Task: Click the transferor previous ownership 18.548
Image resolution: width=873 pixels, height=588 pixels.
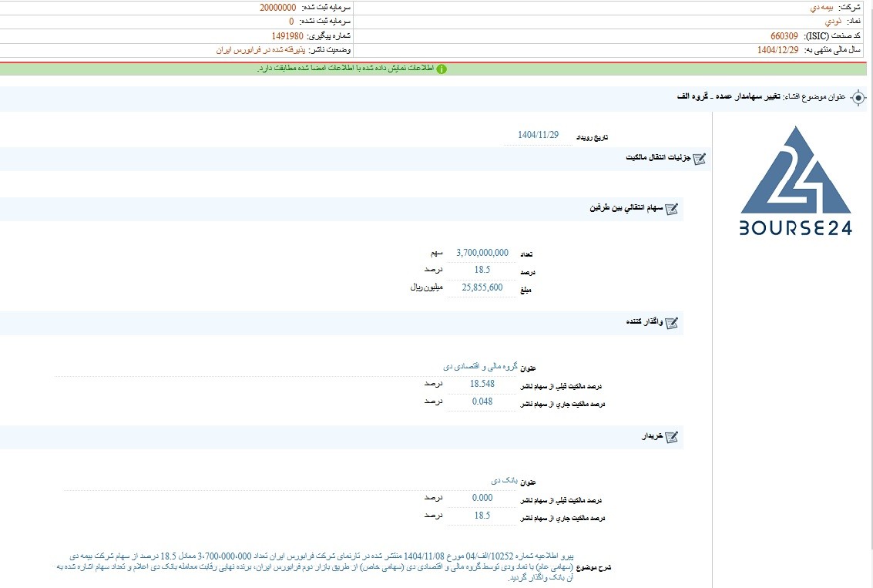Action: 482,384
